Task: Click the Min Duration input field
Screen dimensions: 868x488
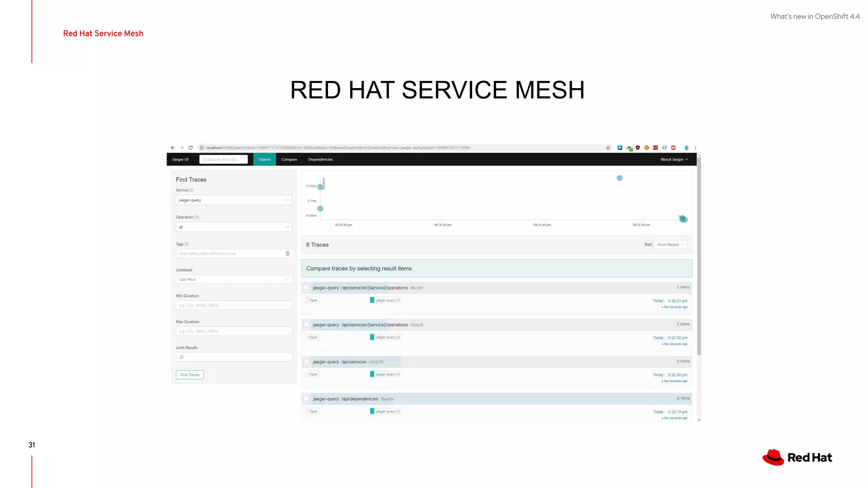Action: pyautogui.click(x=234, y=305)
